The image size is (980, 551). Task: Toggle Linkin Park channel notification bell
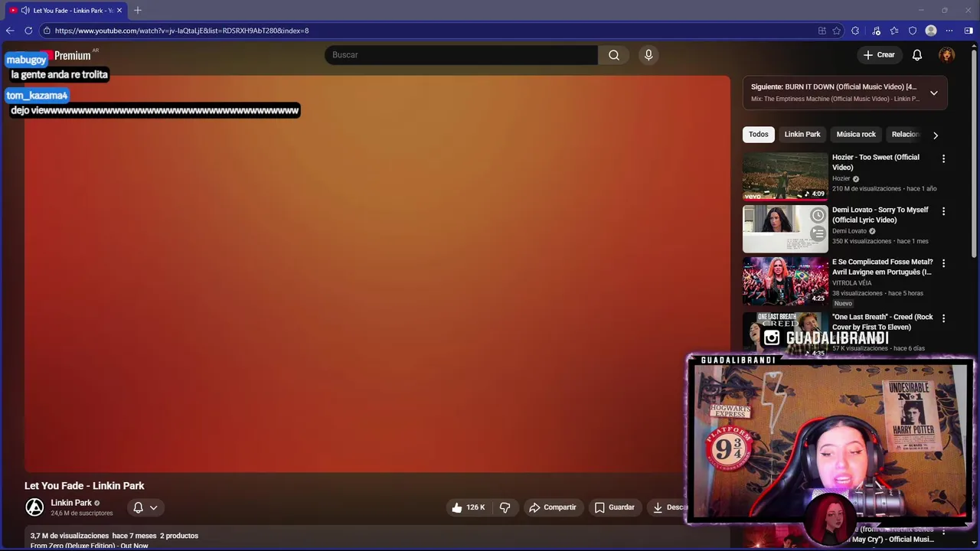point(139,507)
